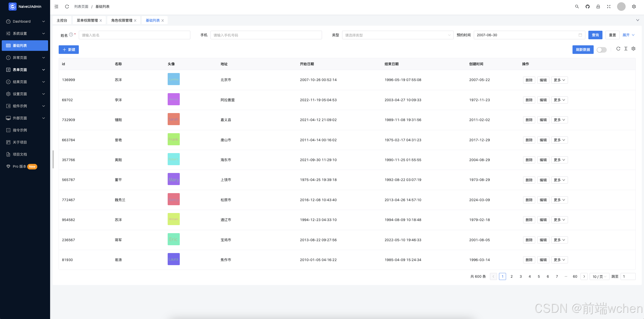The height and width of the screenshot is (319, 644).
Task: Click the page reload icon beside the breadcrumb
Action: pyautogui.click(x=67, y=7)
